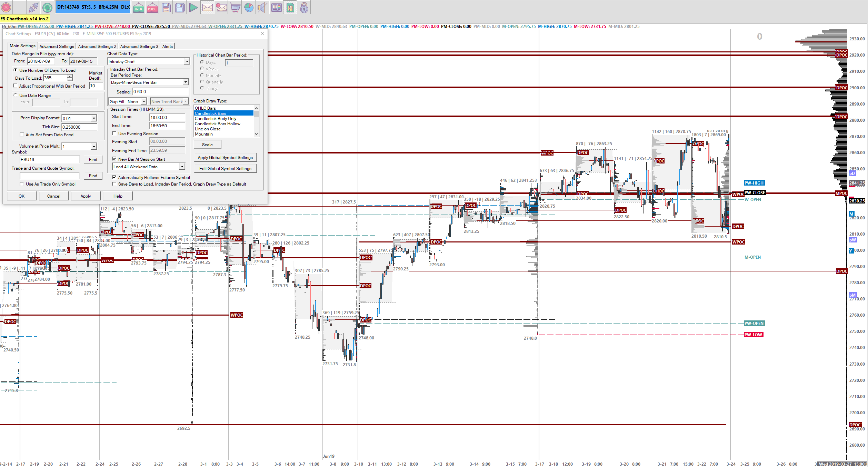Click the Start Time input field

pos(167,117)
